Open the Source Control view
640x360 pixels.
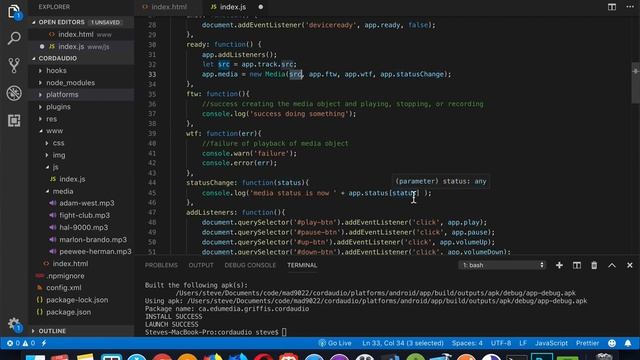click(x=14, y=65)
